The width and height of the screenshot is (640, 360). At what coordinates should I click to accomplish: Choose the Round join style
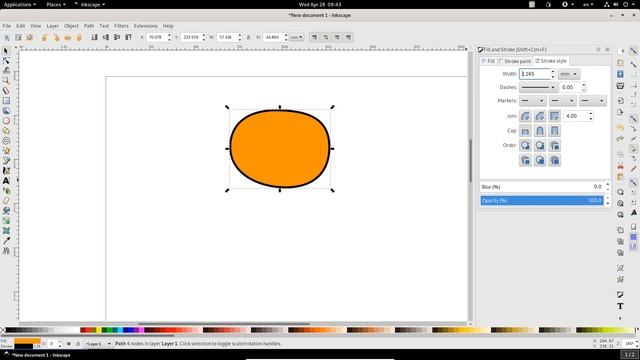pyautogui.click(x=525, y=116)
